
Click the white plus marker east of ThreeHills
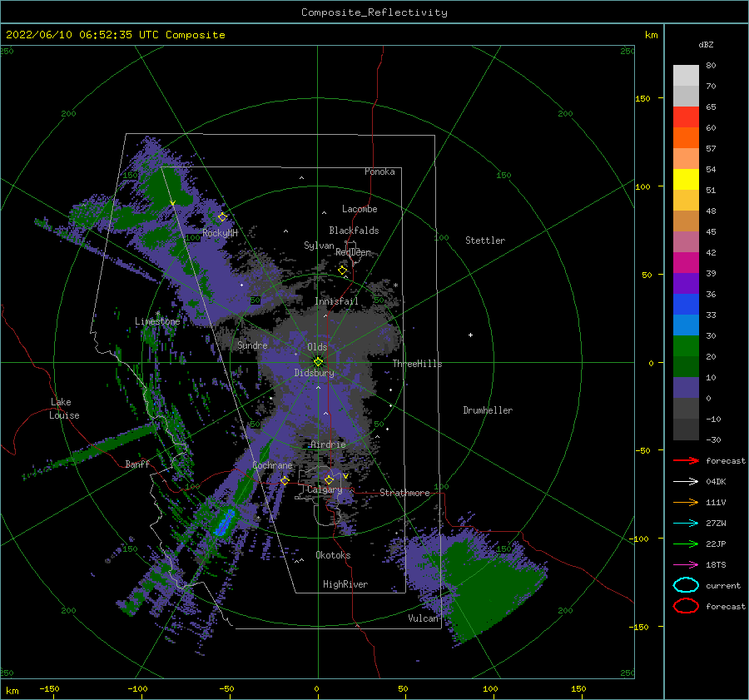470,335
